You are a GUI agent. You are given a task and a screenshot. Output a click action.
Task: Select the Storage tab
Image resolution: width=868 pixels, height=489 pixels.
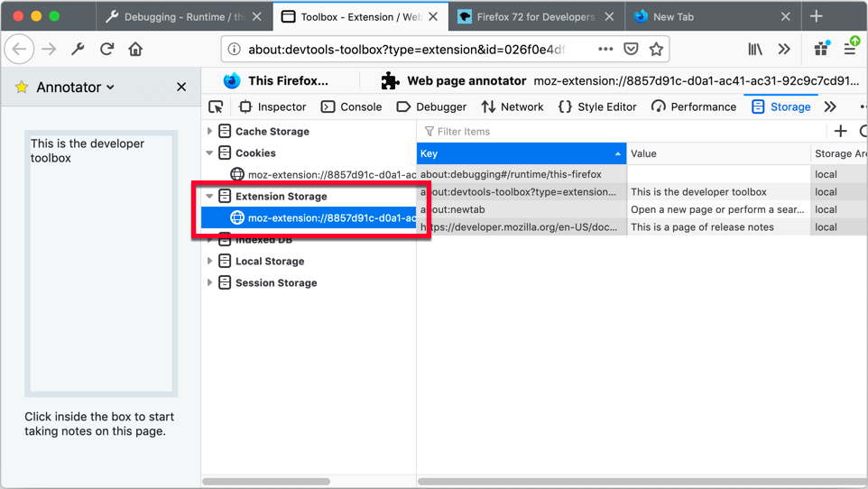coord(781,106)
